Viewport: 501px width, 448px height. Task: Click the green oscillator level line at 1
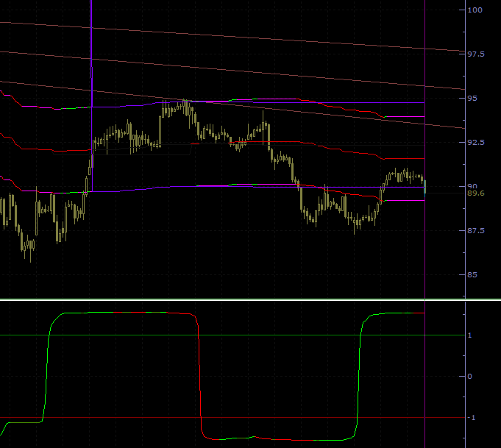click(232, 335)
